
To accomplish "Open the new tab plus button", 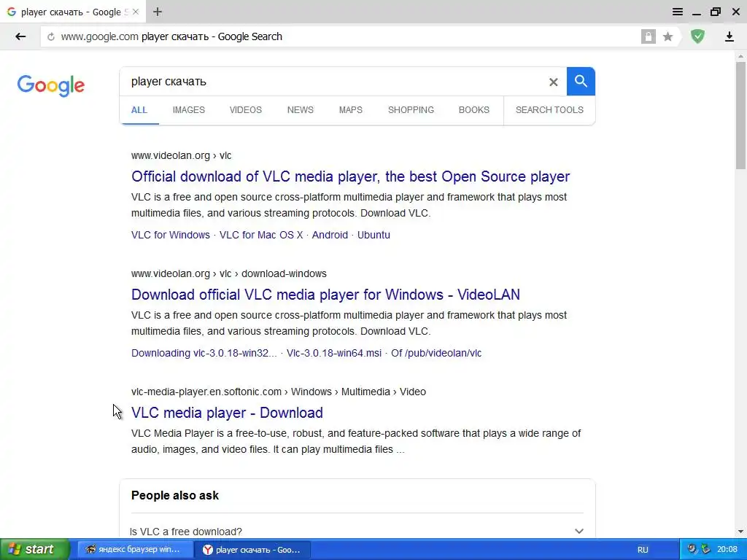I will tap(158, 12).
